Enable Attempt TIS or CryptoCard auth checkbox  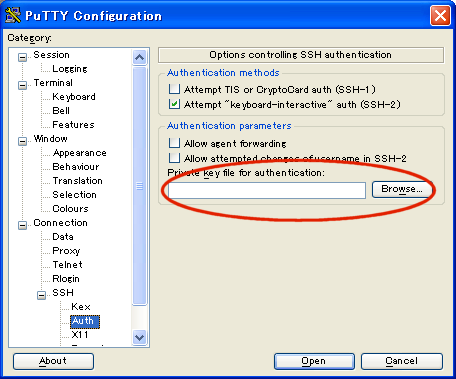pyautogui.click(x=174, y=89)
